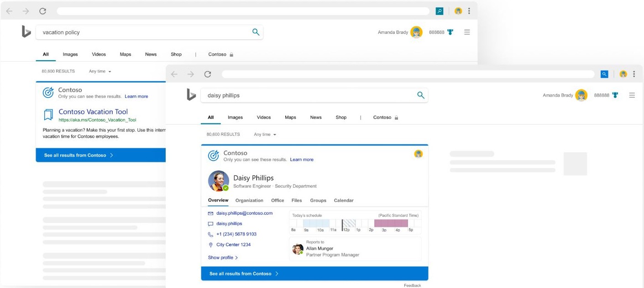Click the Show profile link
The width and height of the screenshot is (644, 288).
pyautogui.click(x=223, y=257)
